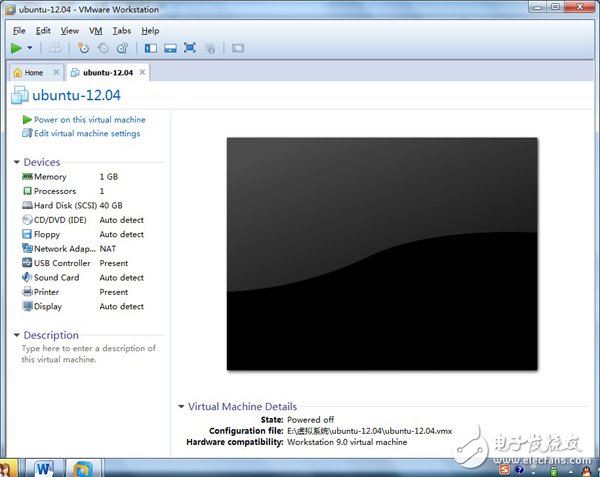Open the Tabs menu
Viewport: 600px width, 477px height.
tap(121, 31)
